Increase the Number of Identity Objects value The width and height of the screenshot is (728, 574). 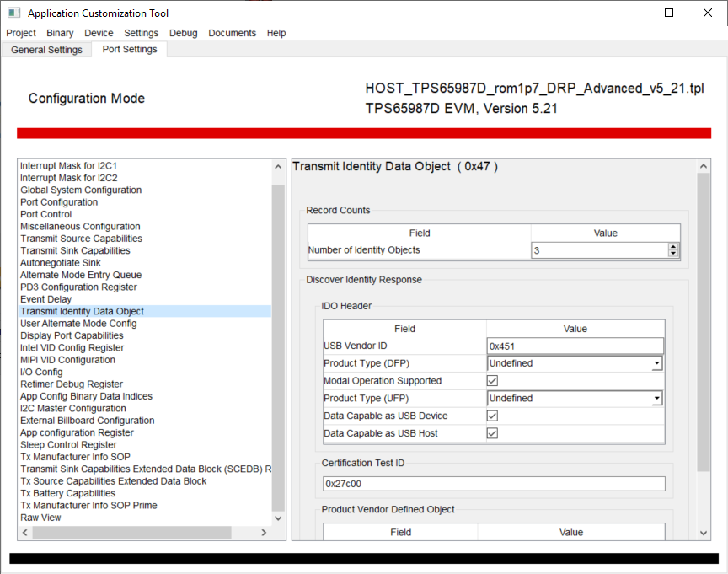673,247
